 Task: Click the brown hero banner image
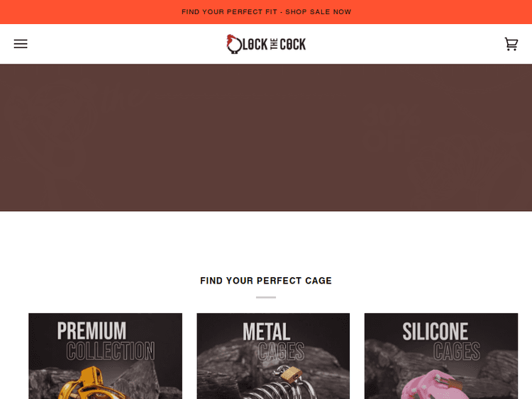[266, 137]
